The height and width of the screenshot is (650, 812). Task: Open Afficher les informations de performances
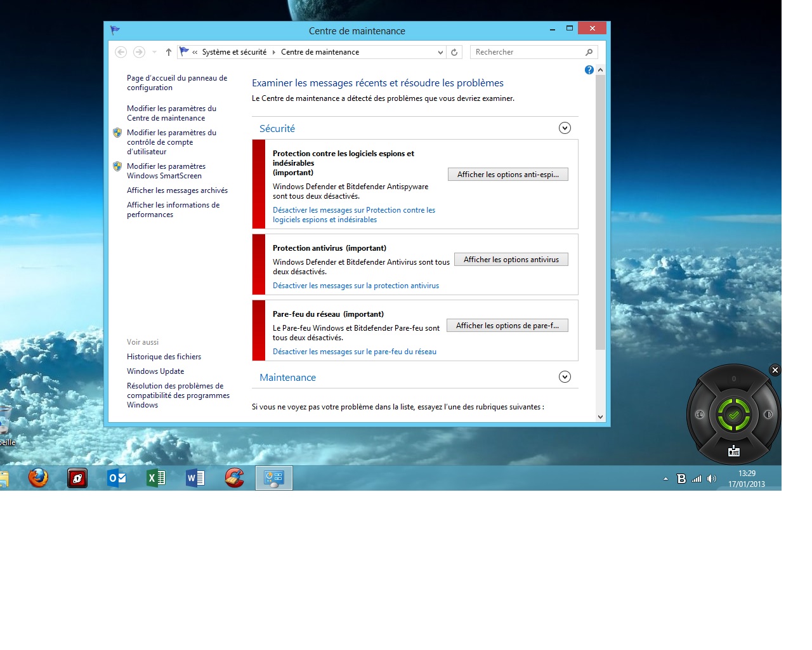tap(173, 209)
